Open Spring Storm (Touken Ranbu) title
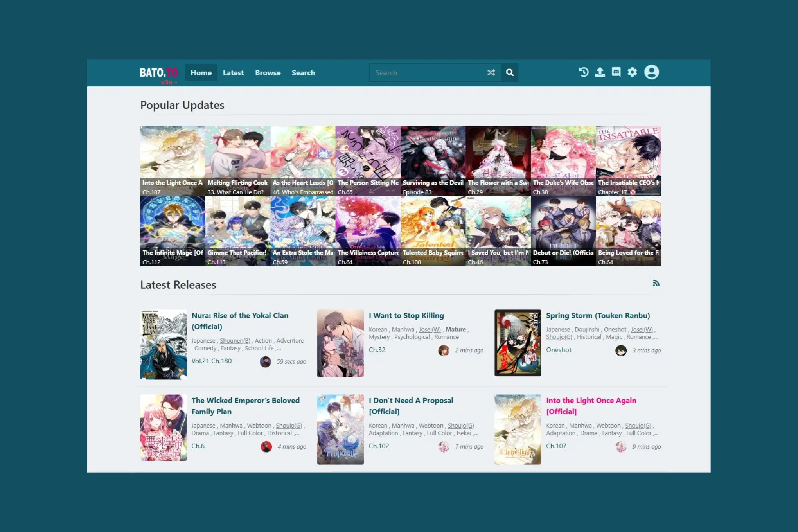Image resolution: width=798 pixels, height=532 pixels. (x=598, y=315)
